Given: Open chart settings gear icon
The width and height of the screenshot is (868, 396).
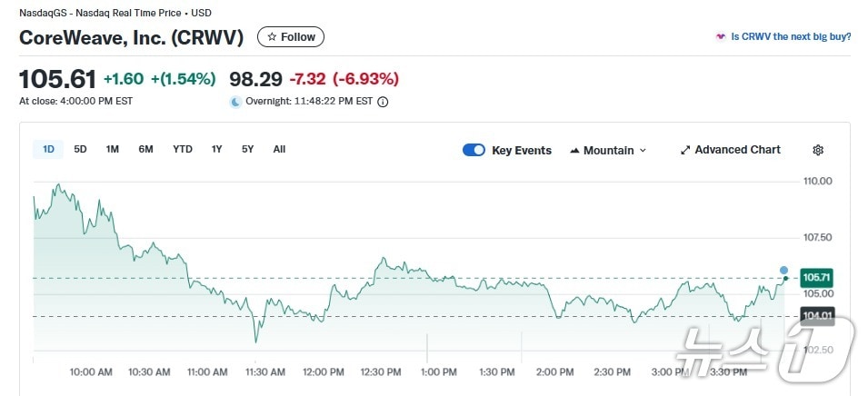Looking at the screenshot, I should click(x=818, y=150).
